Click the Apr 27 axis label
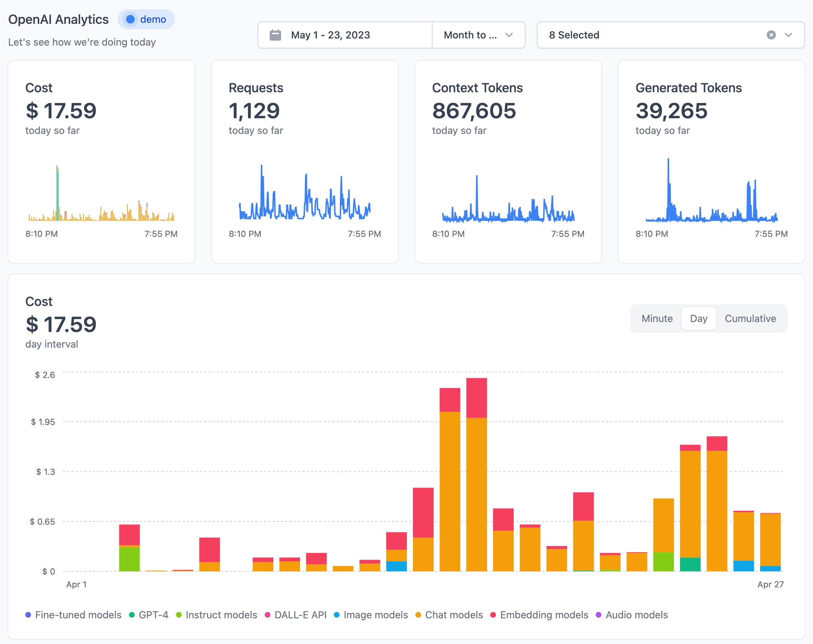The image size is (813, 644). click(x=770, y=585)
